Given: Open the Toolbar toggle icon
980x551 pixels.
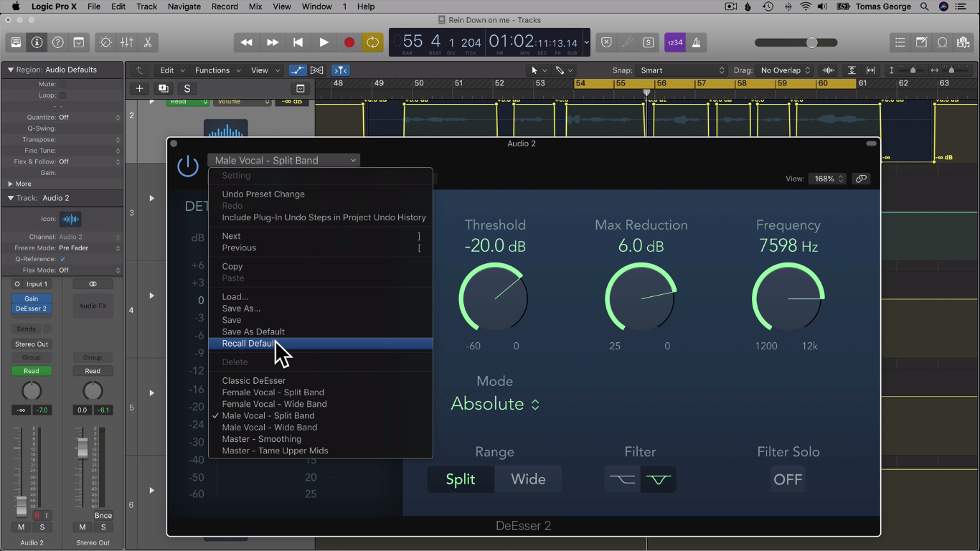Looking at the screenshot, I should tap(78, 42).
